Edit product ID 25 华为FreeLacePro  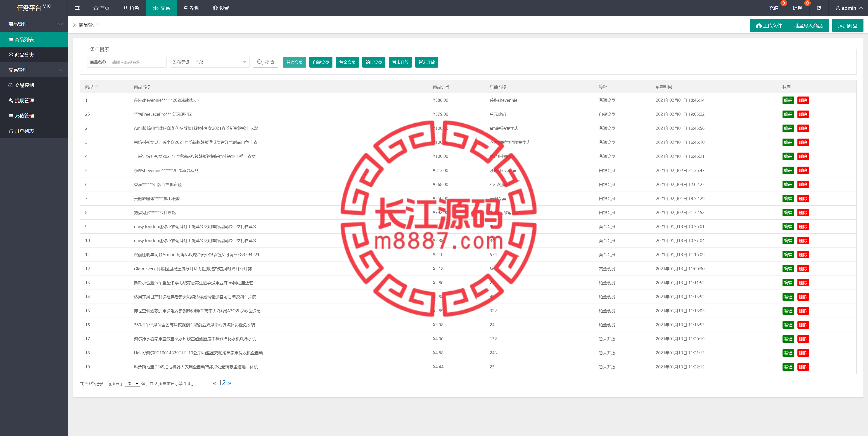(x=788, y=114)
